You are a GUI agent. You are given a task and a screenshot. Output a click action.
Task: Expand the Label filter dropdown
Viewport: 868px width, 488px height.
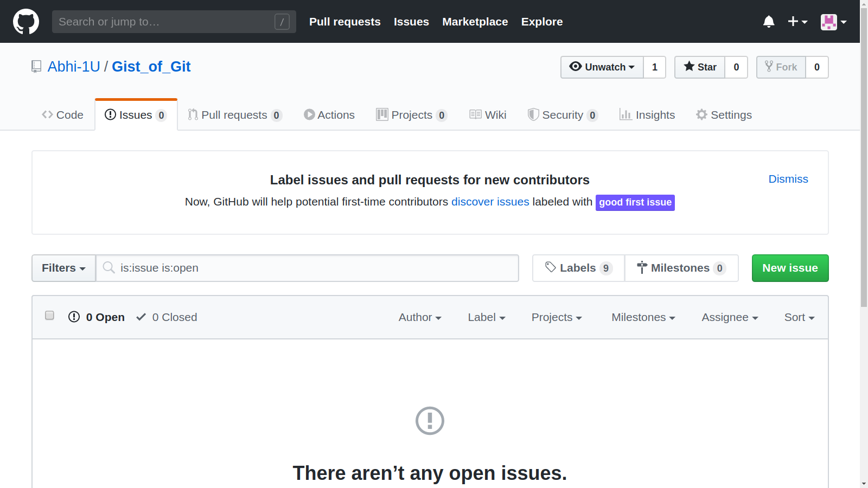click(487, 317)
